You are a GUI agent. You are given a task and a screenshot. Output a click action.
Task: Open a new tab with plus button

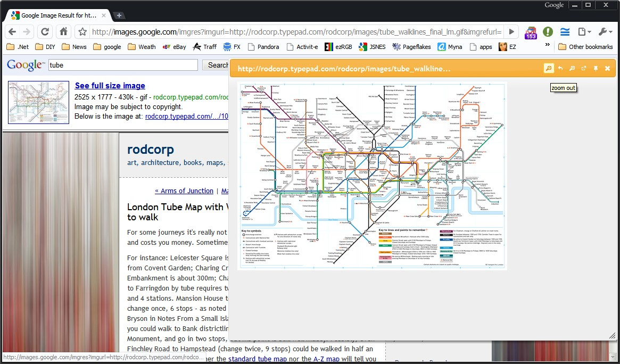click(119, 15)
